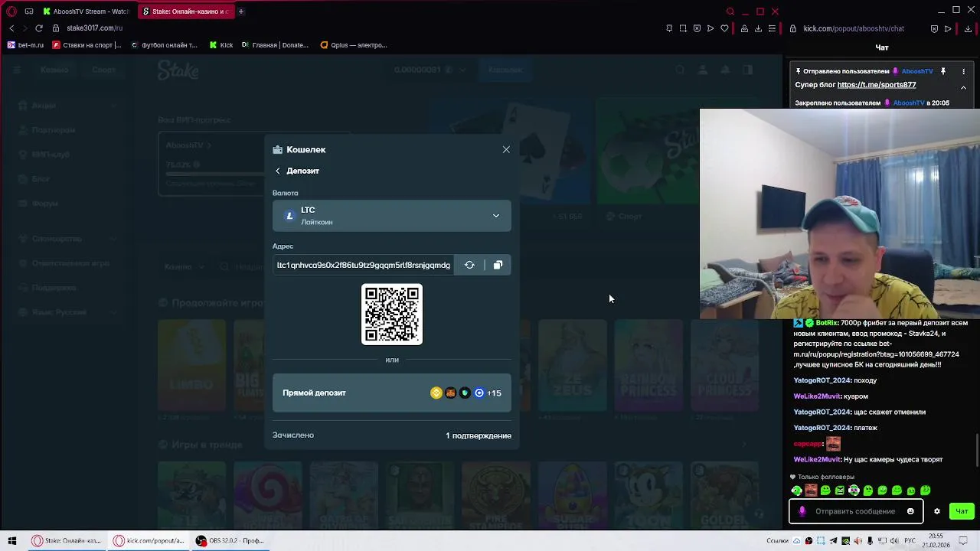
Task: Click the green Чат send button
Action: click(x=962, y=511)
